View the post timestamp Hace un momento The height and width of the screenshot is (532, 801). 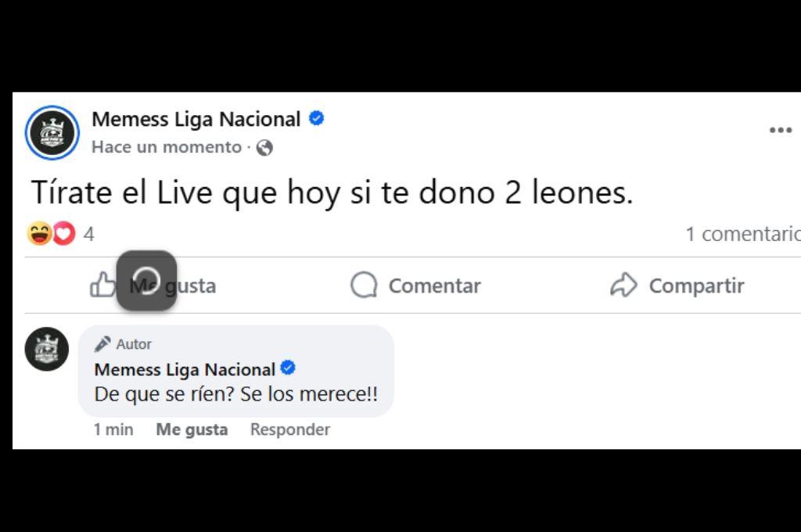coord(165,147)
